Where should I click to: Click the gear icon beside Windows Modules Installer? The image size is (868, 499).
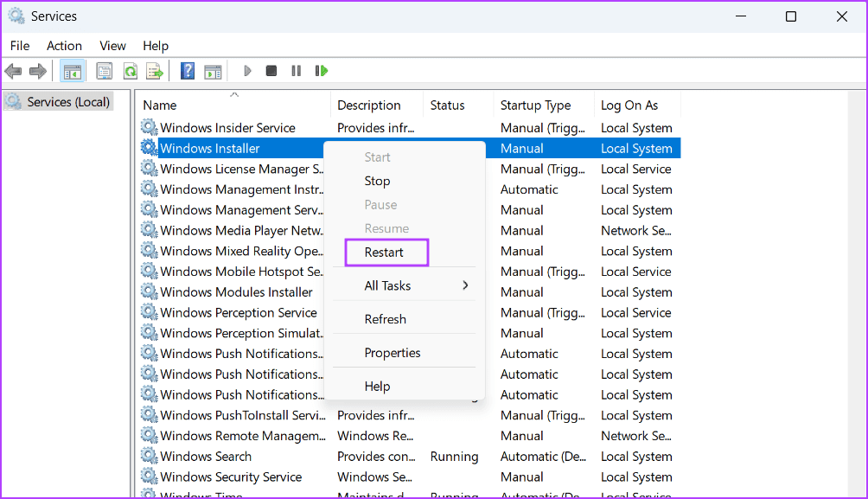[x=149, y=291]
